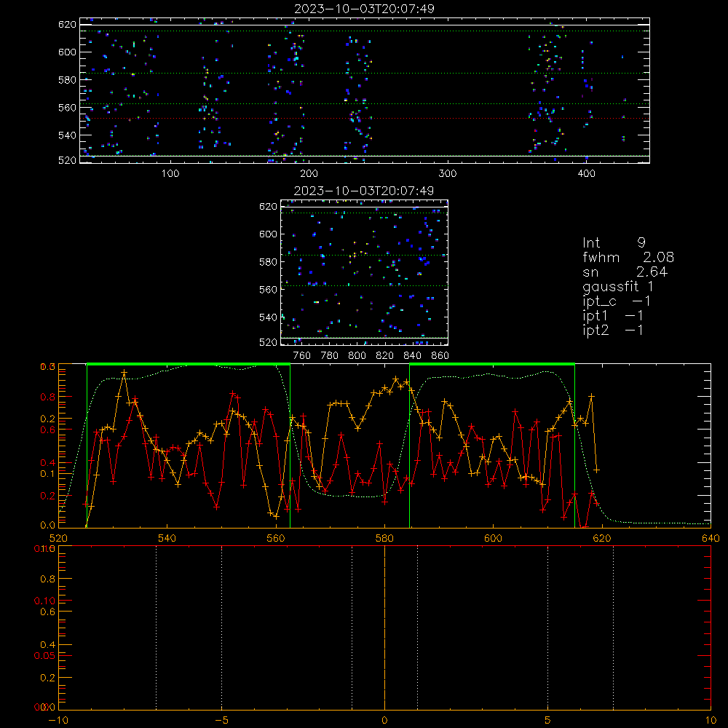Viewport: 728px width, 728px height.
Task: Click red 0.10 y-axis label on bottom plot
Action: point(44,601)
